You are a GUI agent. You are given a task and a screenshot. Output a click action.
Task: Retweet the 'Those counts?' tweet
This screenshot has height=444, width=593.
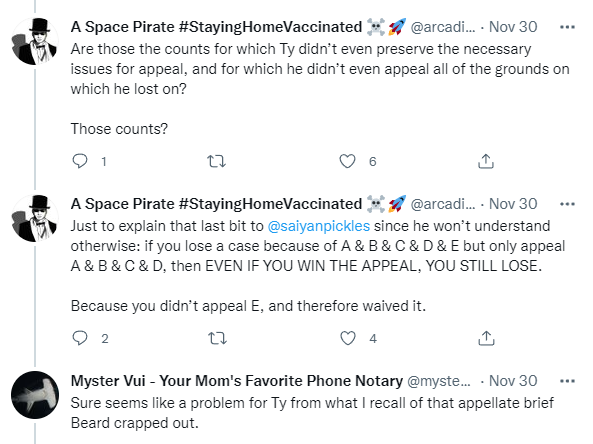coord(217,161)
